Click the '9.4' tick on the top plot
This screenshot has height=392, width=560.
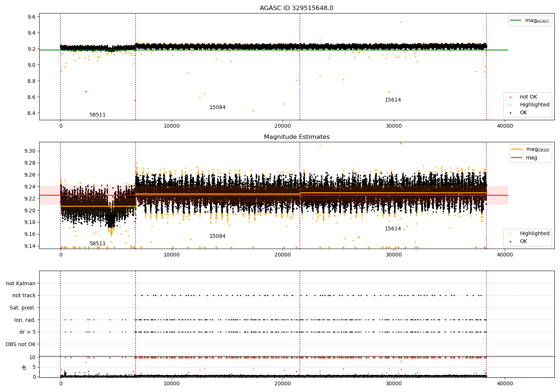click(31, 33)
